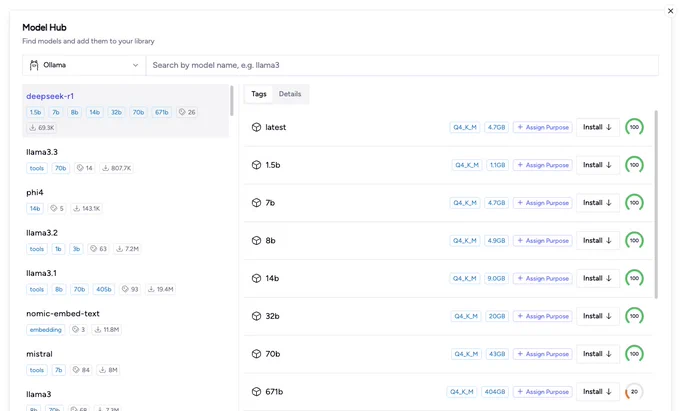The width and height of the screenshot is (680, 411).
Task: Click the cube icon next to 671b
Action: coord(256,391)
